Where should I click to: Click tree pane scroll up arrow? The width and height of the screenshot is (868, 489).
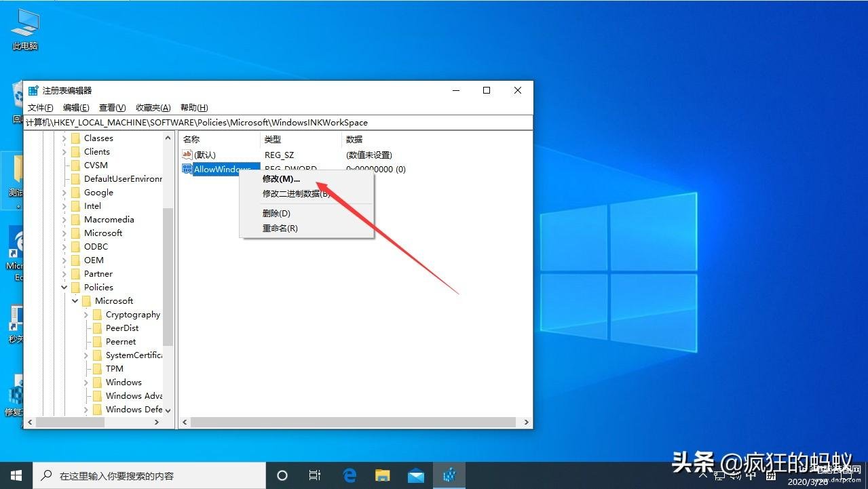click(x=168, y=138)
